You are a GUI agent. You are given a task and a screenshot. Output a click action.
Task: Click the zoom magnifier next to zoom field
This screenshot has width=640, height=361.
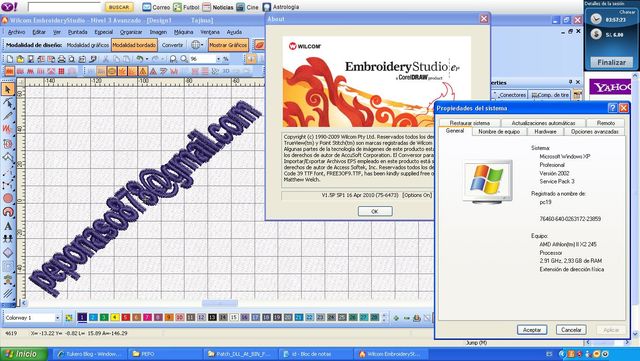pyautogui.click(x=184, y=59)
